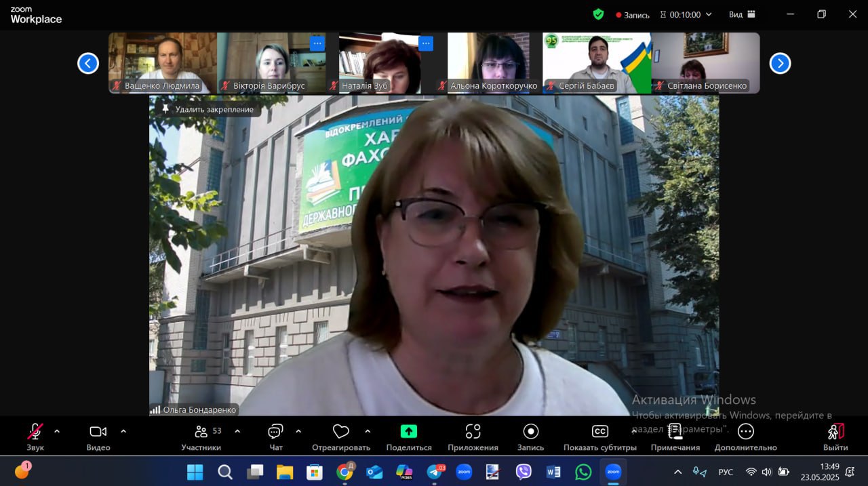
Task: Toggle camera with the Видео button
Action: click(98, 437)
